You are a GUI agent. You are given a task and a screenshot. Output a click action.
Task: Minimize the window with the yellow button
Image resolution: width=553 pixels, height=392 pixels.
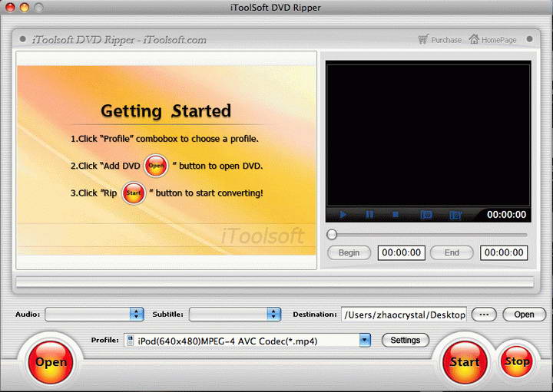(25, 8)
